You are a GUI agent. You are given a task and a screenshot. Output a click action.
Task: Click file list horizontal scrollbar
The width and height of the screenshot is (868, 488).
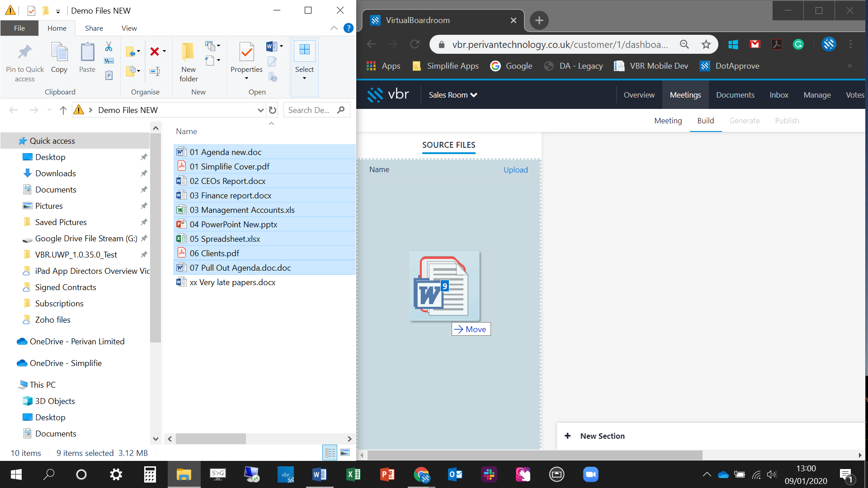210,438
